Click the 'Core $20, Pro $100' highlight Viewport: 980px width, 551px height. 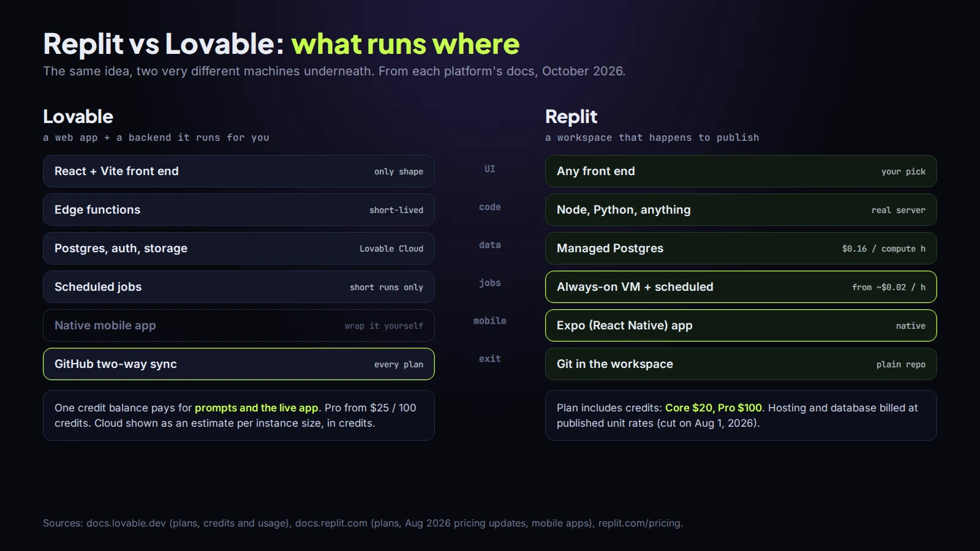[x=714, y=408]
